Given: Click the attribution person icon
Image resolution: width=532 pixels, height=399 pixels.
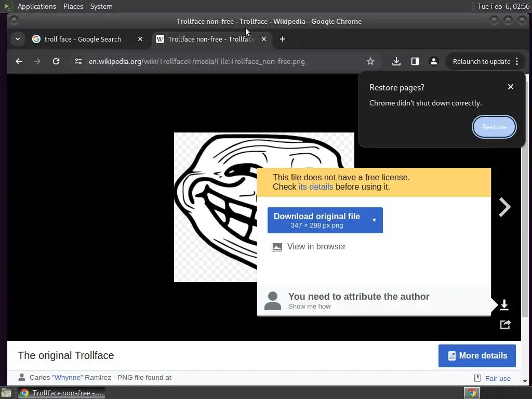Looking at the screenshot, I should [x=272, y=301].
